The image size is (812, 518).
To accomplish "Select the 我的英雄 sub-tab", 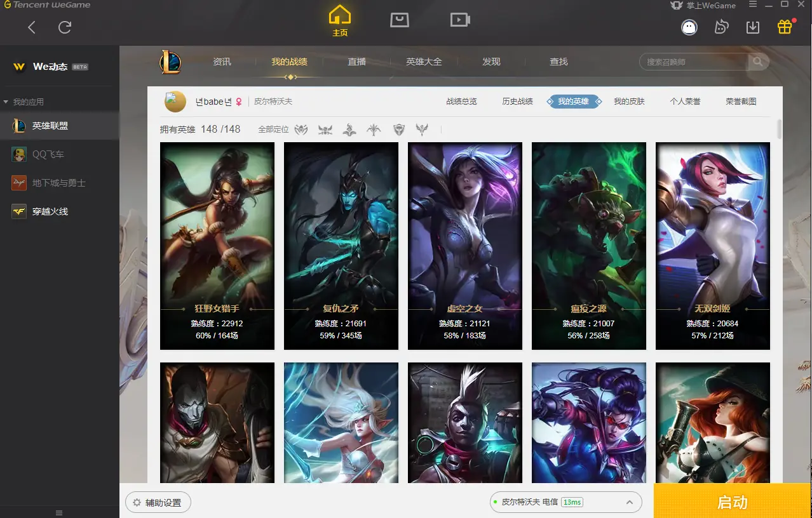I will (x=574, y=102).
